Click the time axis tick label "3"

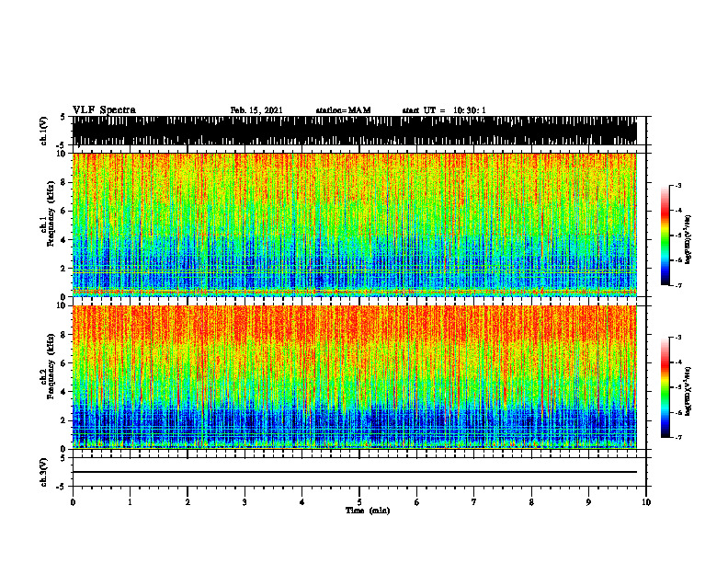coord(245,502)
